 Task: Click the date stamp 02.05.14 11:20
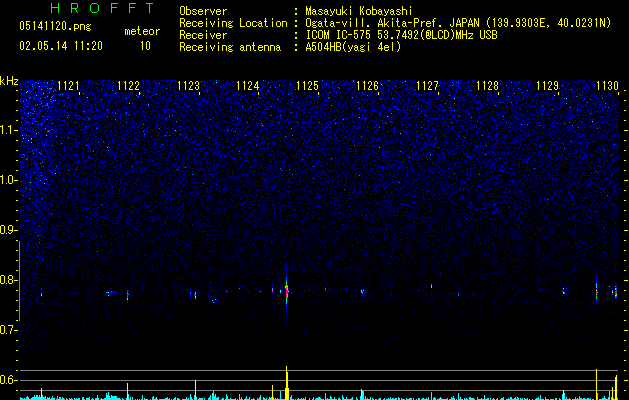click(61, 46)
